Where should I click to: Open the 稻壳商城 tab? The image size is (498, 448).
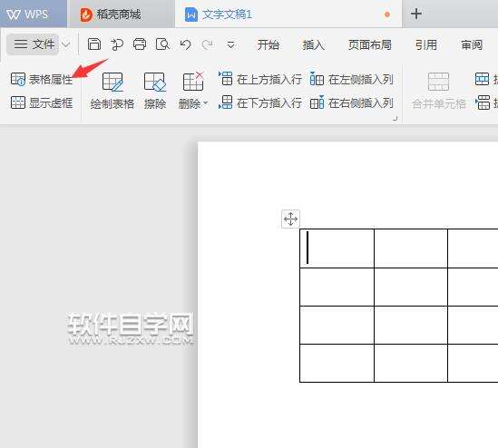111,15
